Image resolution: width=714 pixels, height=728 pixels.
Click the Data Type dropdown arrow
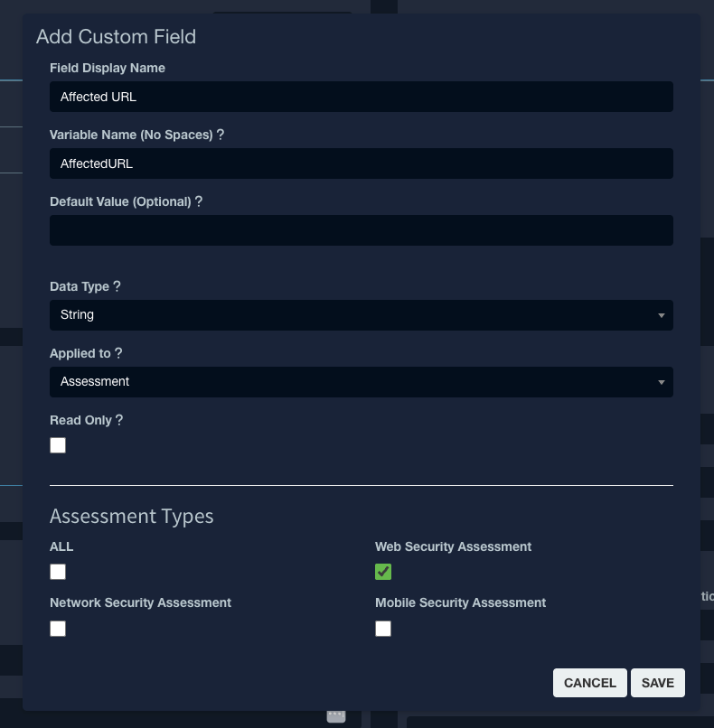click(661, 316)
